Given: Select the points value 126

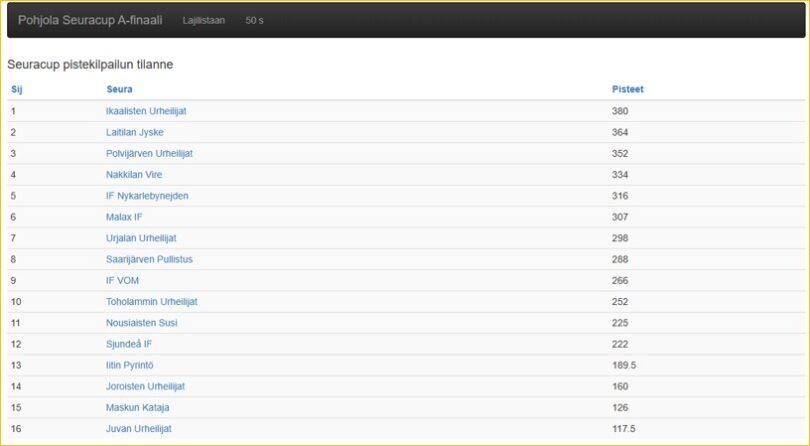Looking at the screenshot, I should pos(620,408).
